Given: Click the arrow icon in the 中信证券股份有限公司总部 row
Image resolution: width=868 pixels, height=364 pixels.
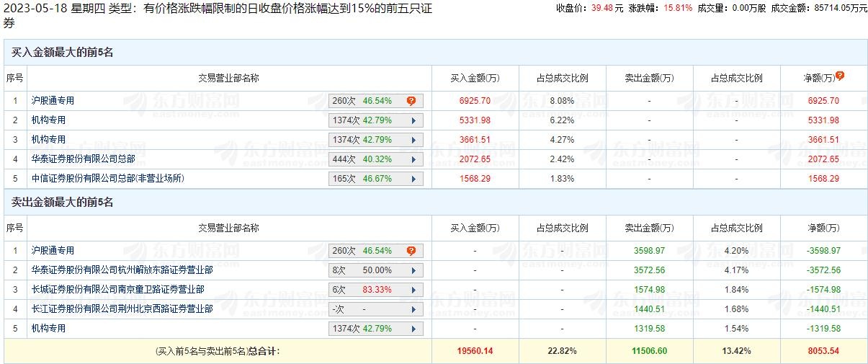Looking at the screenshot, I should pyautogui.click(x=413, y=179).
